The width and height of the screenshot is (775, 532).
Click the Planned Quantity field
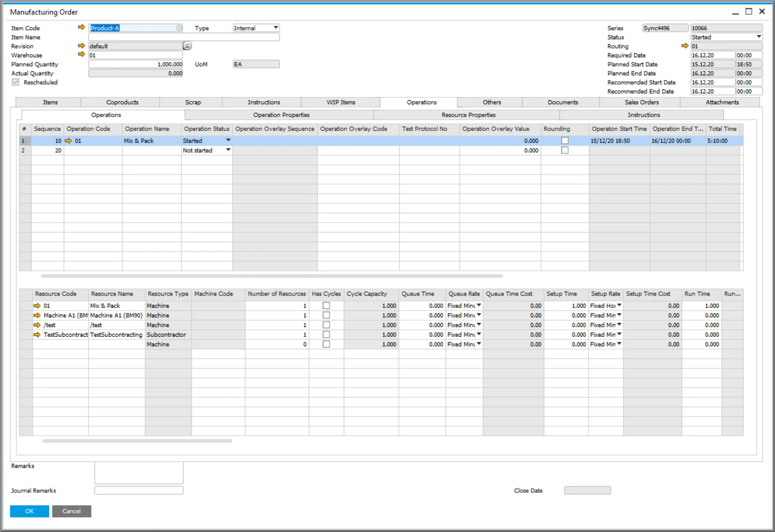coord(136,64)
